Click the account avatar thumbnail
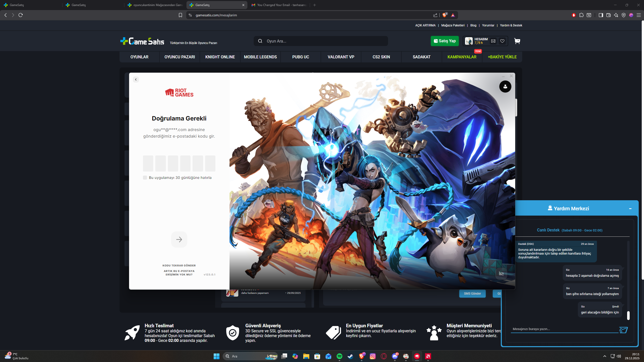Viewport: 644px width, 362px height. (x=469, y=41)
